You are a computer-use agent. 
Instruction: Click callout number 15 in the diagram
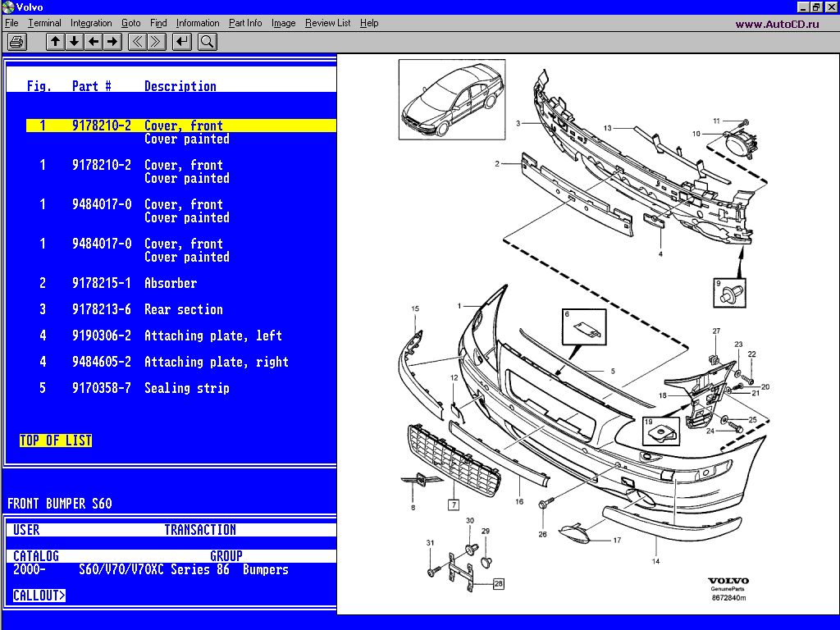(415, 308)
